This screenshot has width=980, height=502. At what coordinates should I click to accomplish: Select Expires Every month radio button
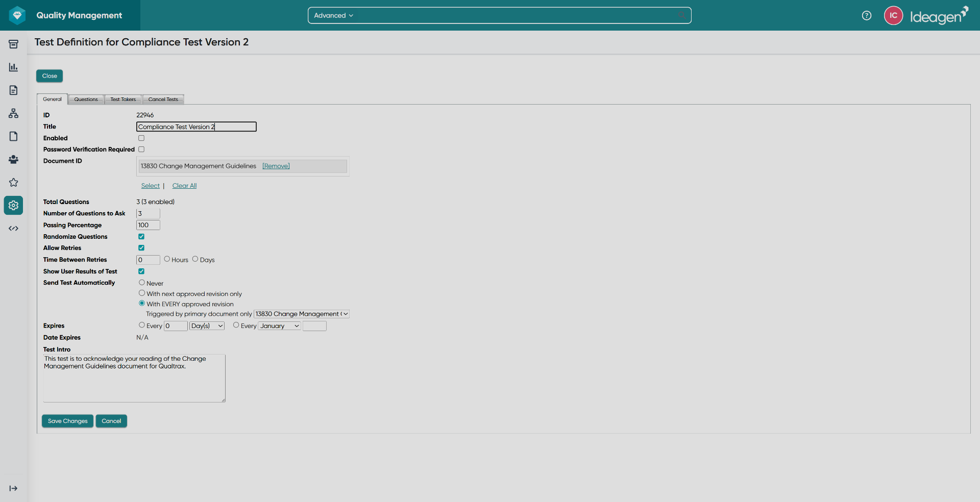coord(236,325)
